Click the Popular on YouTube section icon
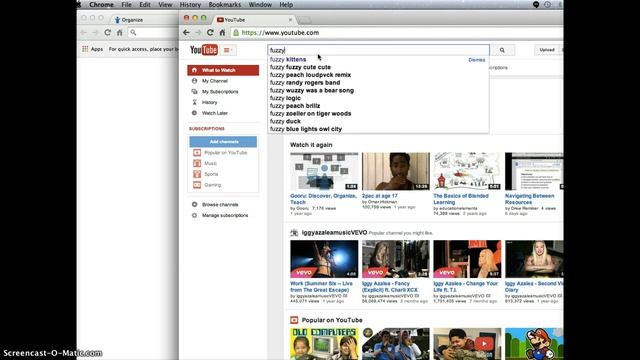The height and width of the screenshot is (360, 640). (x=294, y=320)
